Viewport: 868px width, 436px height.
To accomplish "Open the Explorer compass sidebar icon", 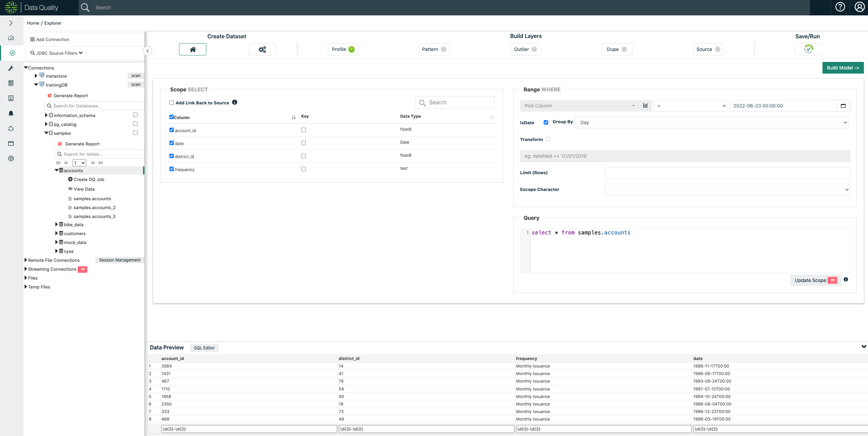I will (x=12, y=53).
